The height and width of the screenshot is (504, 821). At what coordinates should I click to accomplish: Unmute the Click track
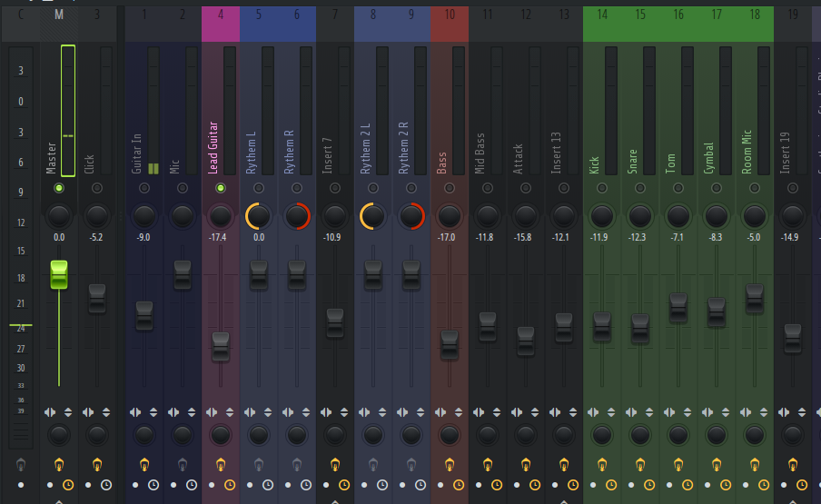coord(97,188)
